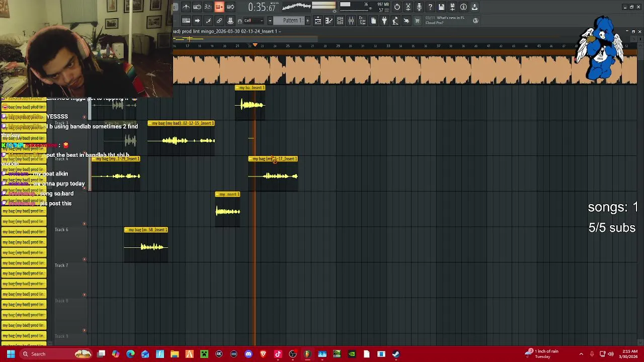Toggle the typing keyboard to piano button
The width and height of the screenshot is (644, 362).
(x=186, y=21)
